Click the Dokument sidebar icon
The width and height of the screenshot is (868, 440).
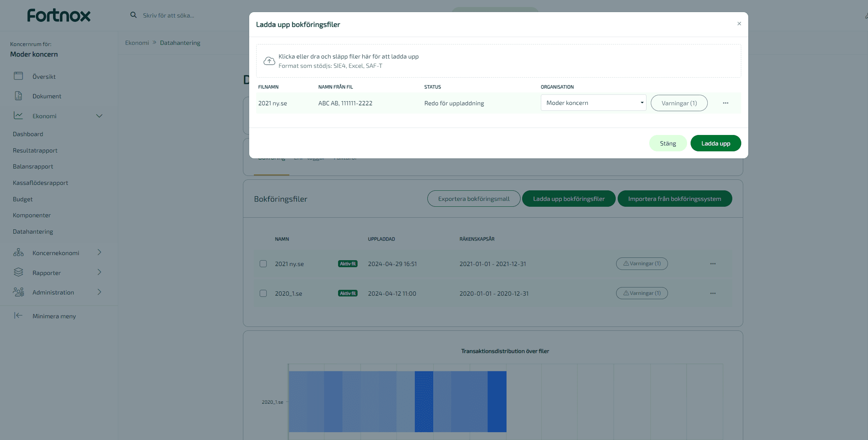[18, 96]
